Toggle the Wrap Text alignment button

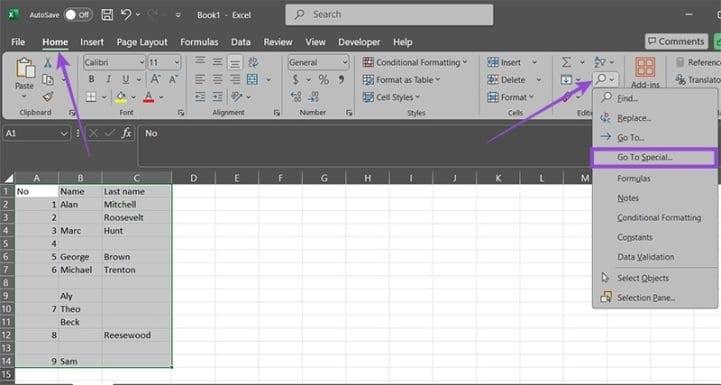click(253, 62)
